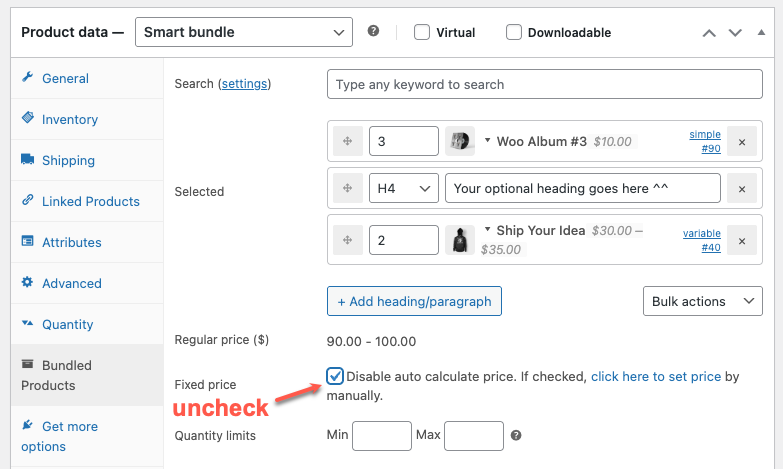Open the H4 heading level dropdown
The width and height of the screenshot is (783, 469).
point(403,188)
